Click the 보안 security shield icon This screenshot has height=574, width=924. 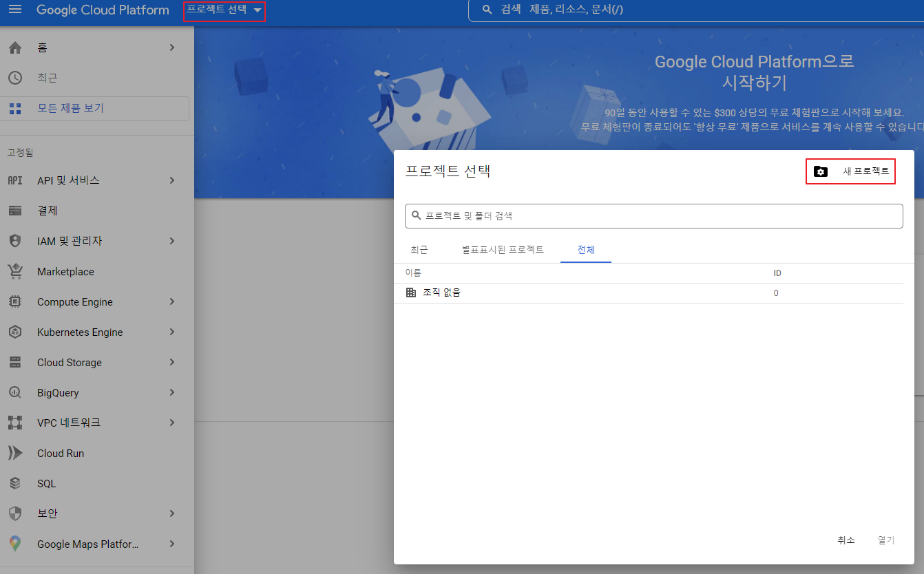pos(15,513)
